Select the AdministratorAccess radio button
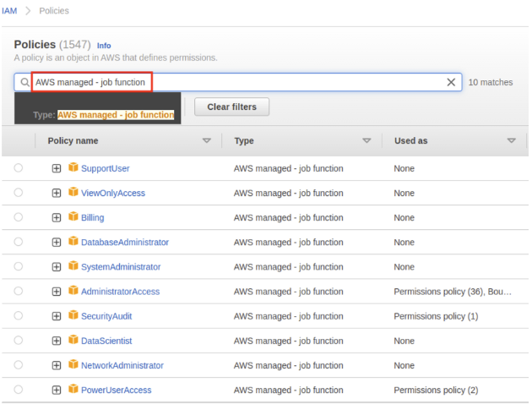 point(19,292)
